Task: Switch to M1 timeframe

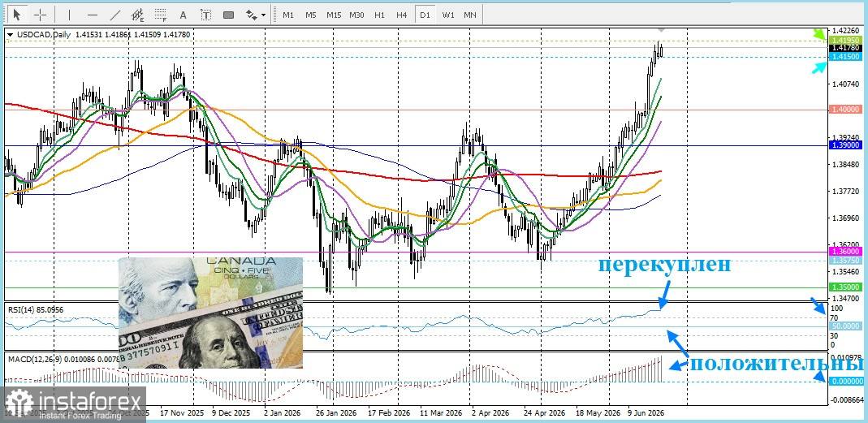Action: tap(288, 15)
